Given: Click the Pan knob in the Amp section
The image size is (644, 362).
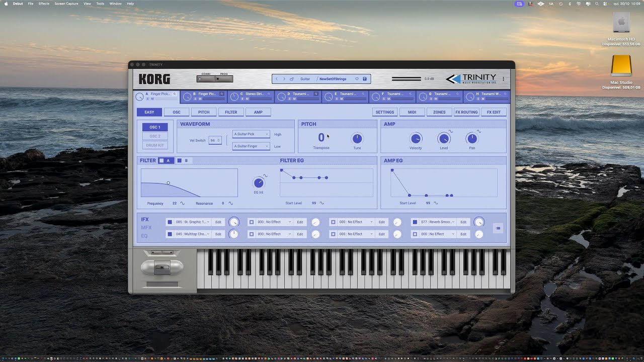Looking at the screenshot, I should pos(472,138).
